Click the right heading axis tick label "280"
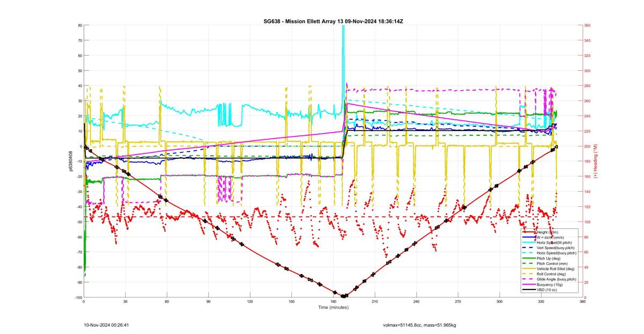 [x=588, y=86]
